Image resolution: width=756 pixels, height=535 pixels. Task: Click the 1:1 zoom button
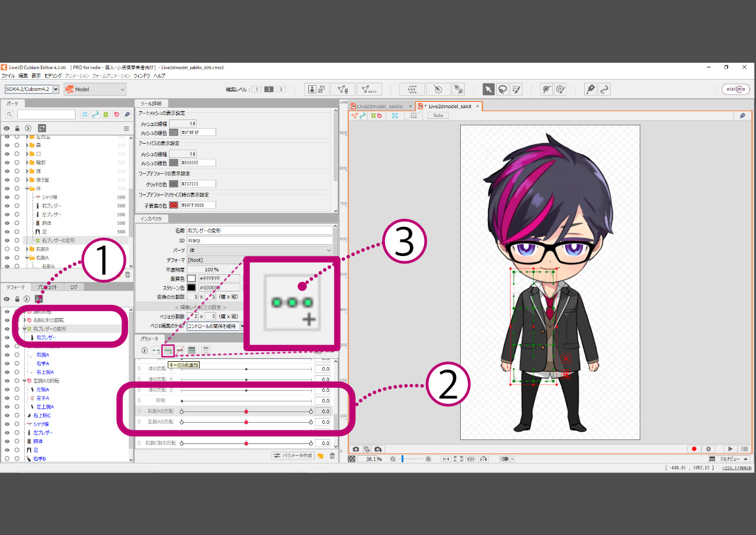pyautogui.click(x=446, y=459)
